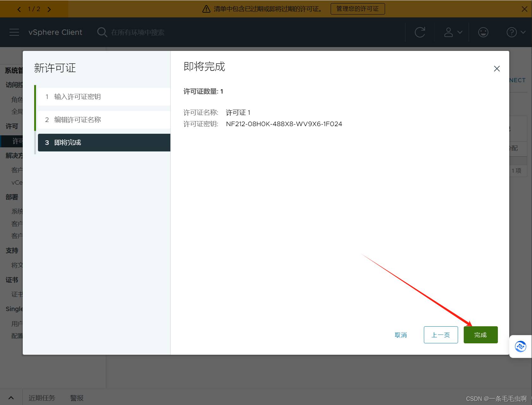Refresh the vSphere Client view

click(420, 32)
